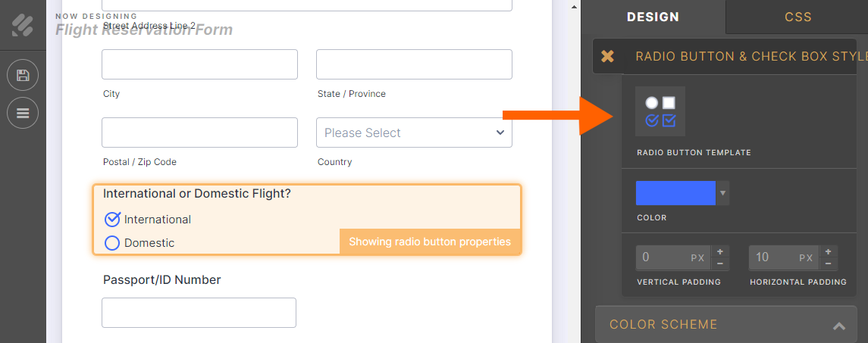Click the Passport/ID Number input field
868x343 pixels.
199,313
